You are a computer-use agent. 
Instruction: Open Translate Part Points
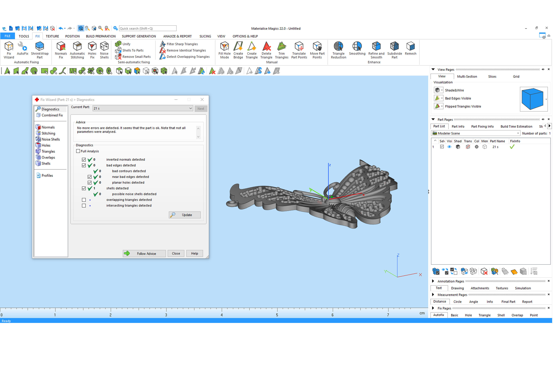pyautogui.click(x=299, y=50)
